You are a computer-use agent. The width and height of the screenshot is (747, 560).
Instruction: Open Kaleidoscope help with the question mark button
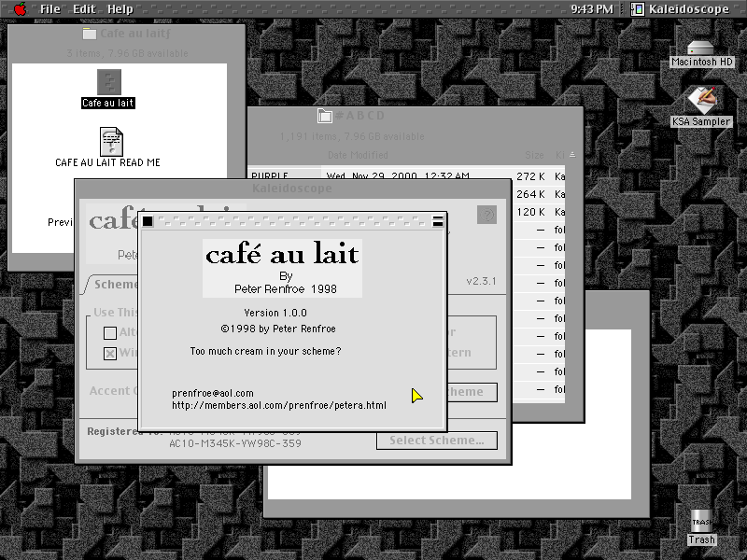(x=486, y=215)
